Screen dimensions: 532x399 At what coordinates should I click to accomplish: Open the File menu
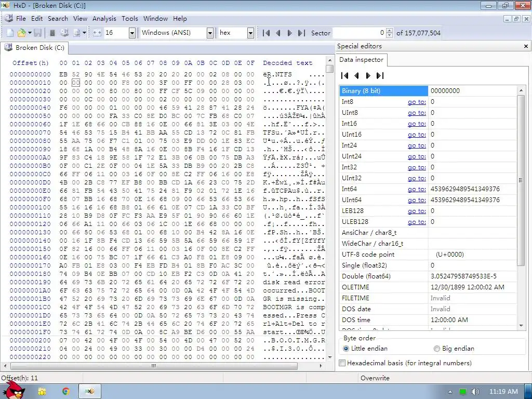pyautogui.click(x=21, y=19)
